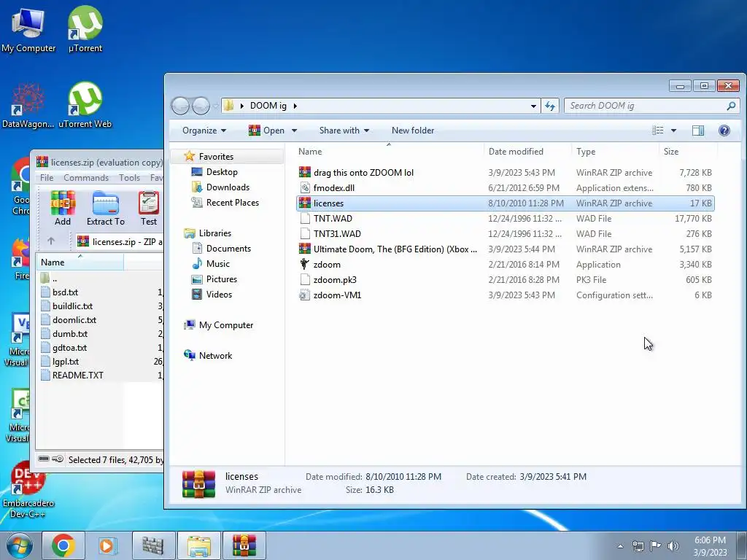Click the Add button in WinRAR toolbar
The width and height of the screenshot is (747, 560).
pyautogui.click(x=63, y=209)
